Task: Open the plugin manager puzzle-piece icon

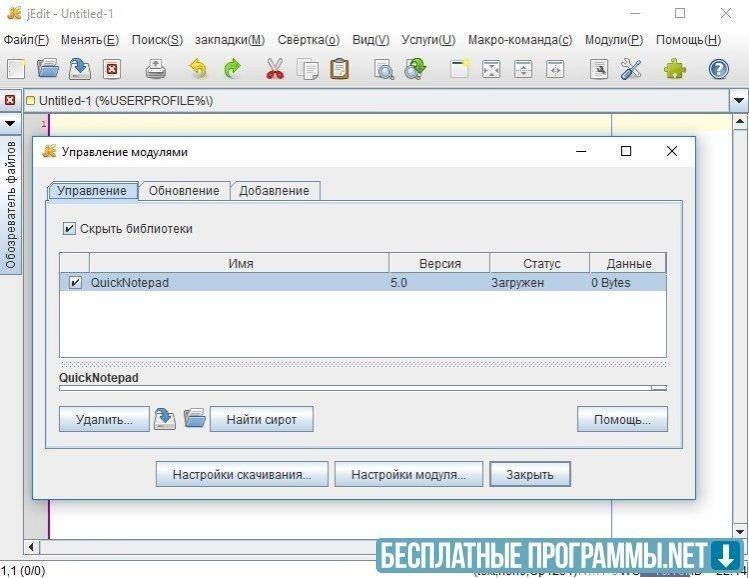Action: [x=676, y=69]
